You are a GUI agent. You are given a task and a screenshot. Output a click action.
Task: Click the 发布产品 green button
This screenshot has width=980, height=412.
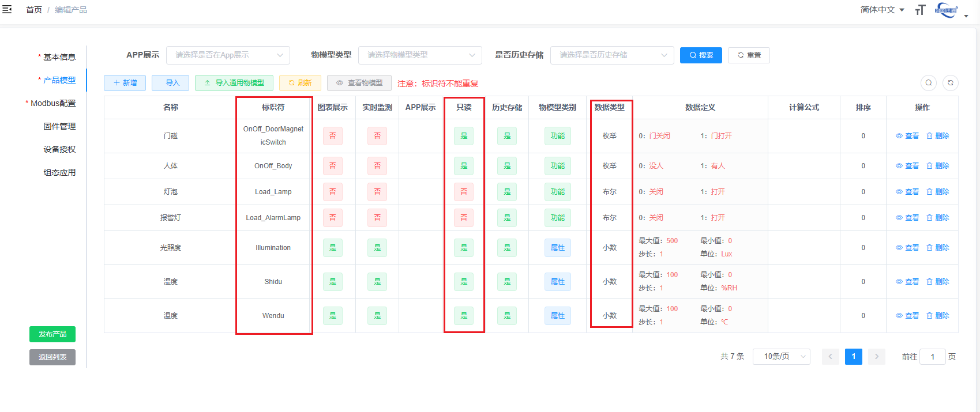(x=52, y=334)
